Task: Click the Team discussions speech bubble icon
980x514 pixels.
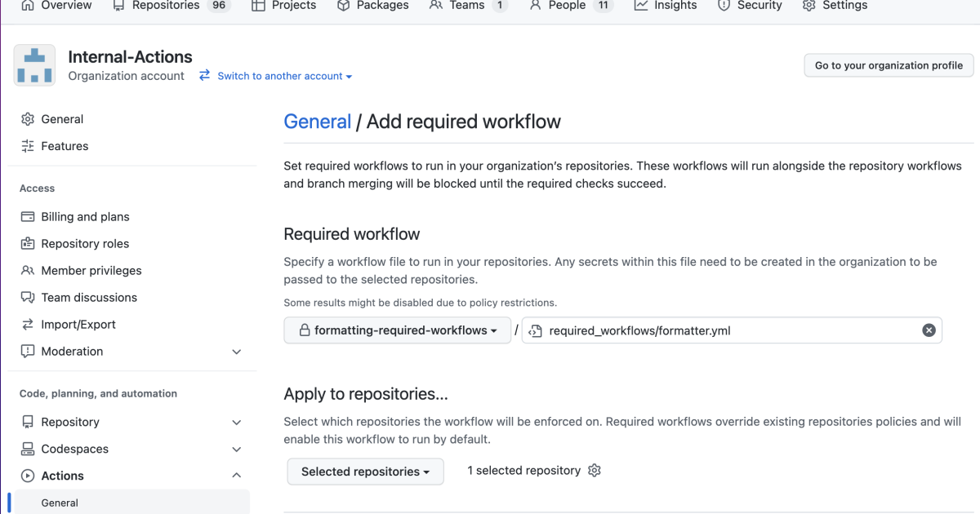Action: point(28,297)
